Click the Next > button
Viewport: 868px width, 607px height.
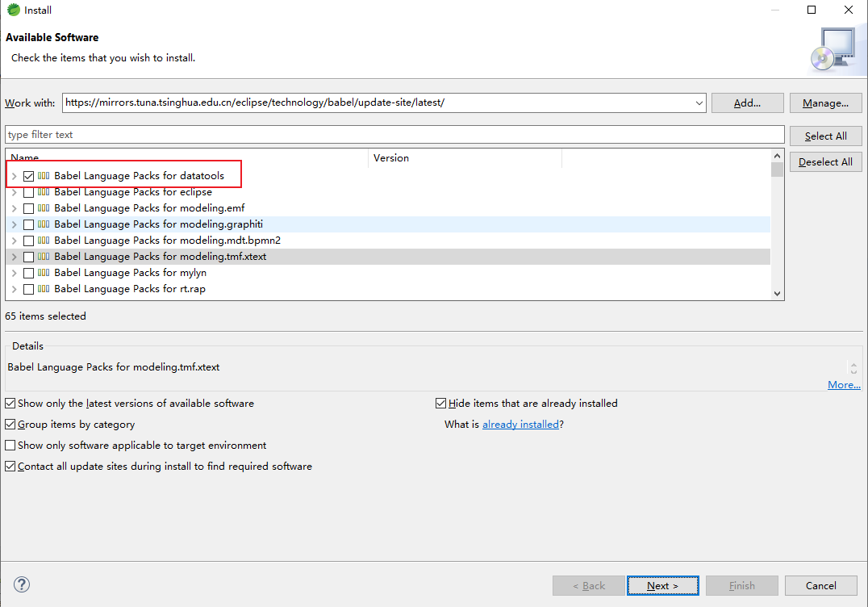point(662,585)
